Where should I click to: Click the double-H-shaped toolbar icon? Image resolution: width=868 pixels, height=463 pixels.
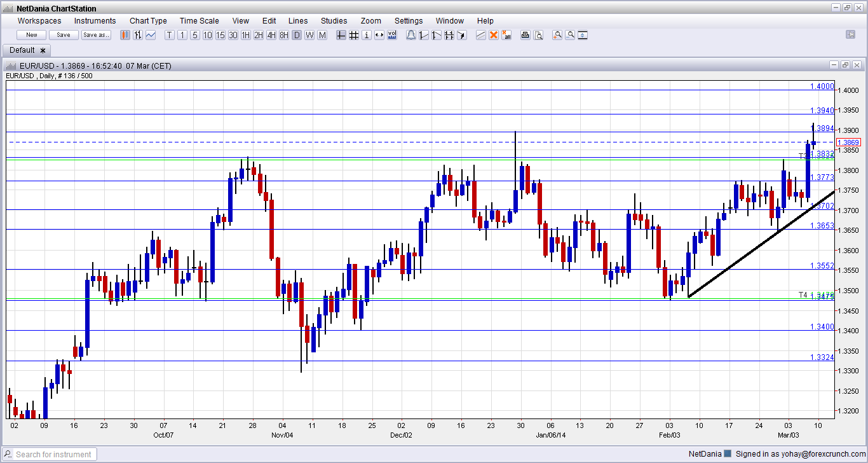[449, 35]
